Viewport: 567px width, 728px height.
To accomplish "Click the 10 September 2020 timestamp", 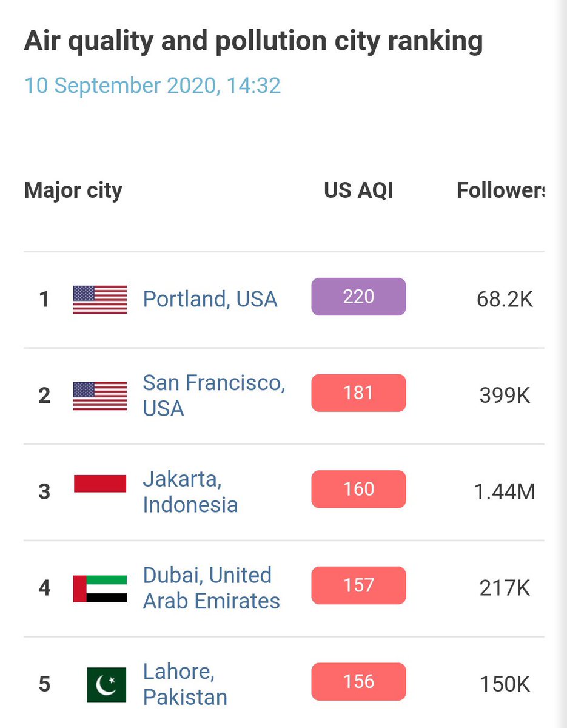I will pos(152,86).
